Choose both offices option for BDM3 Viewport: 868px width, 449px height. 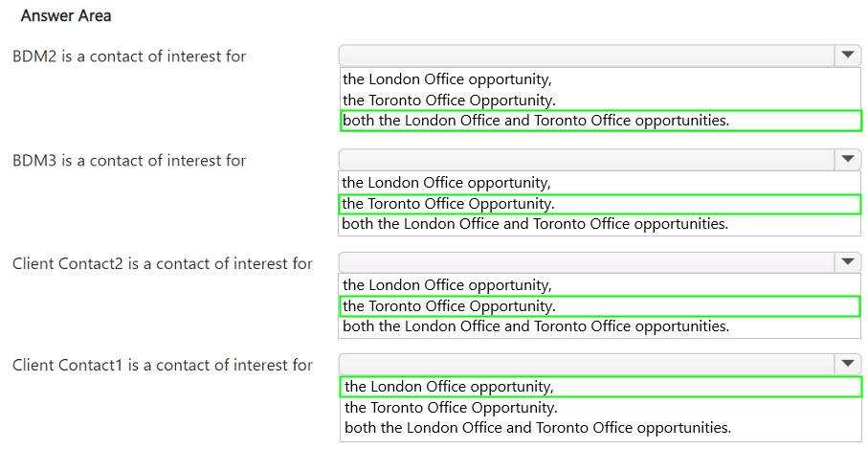[536, 224]
